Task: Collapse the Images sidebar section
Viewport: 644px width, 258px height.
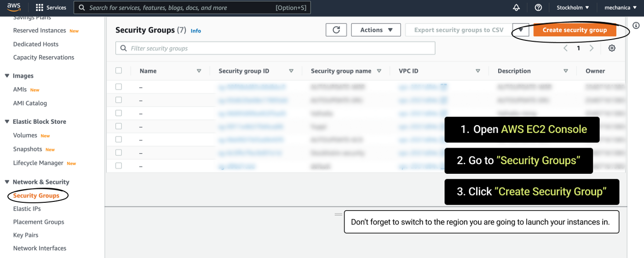Action: pyautogui.click(x=7, y=76)
